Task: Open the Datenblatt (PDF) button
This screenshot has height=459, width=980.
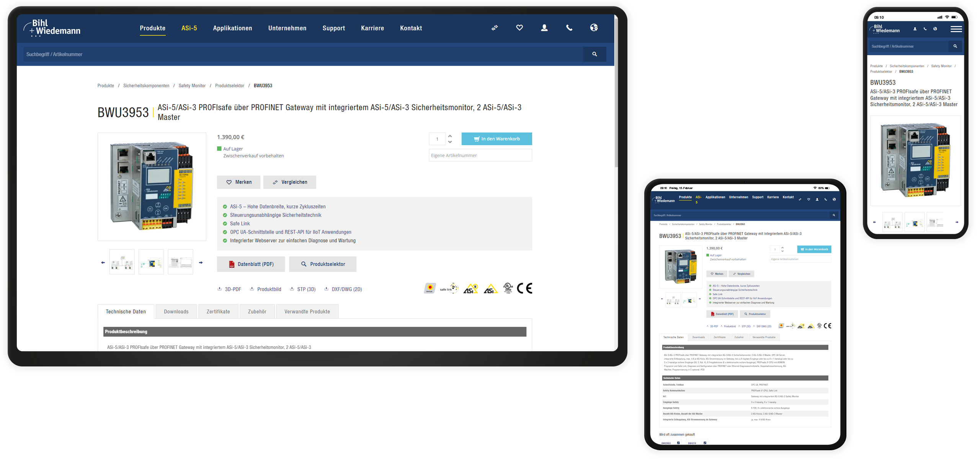Action: [x=251, y=264]
